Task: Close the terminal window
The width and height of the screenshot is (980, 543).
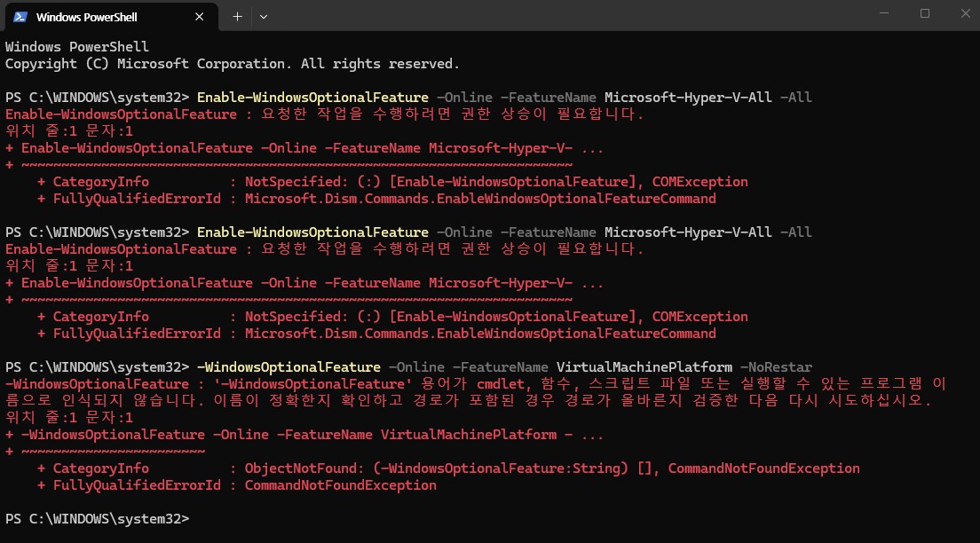Action: click(965, 13)
